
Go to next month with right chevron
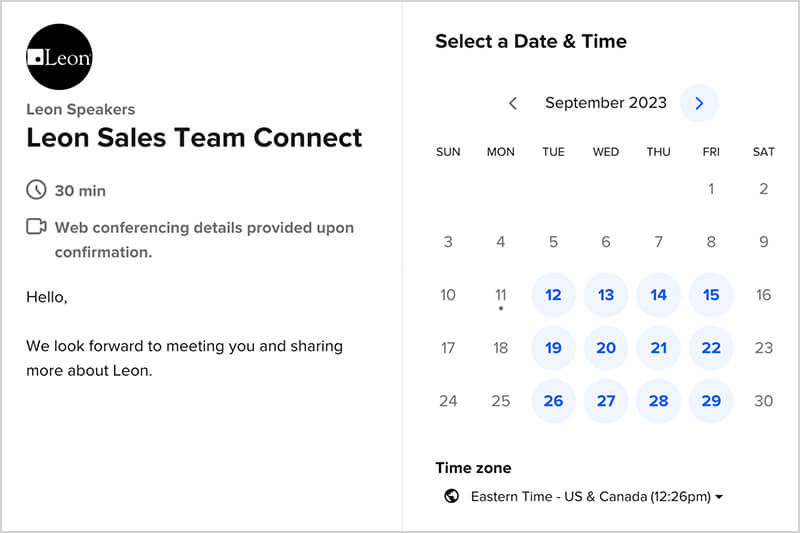(699, 103)
